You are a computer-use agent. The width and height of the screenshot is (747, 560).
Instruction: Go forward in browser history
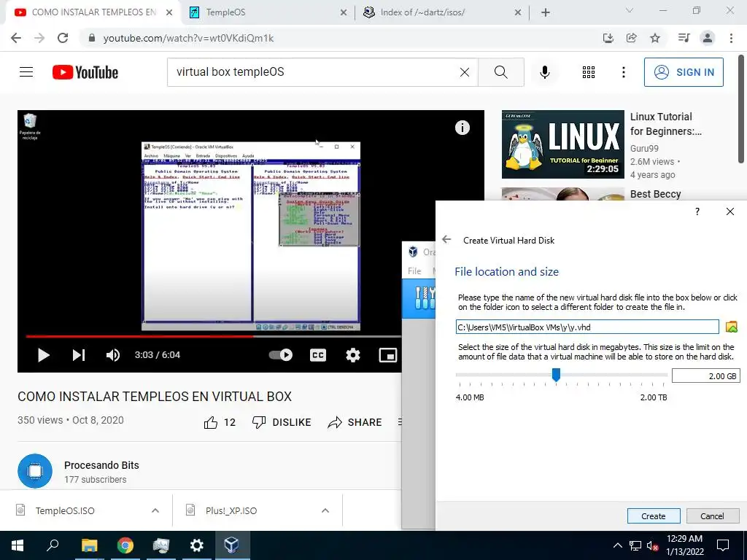click(x=39, y=38)
